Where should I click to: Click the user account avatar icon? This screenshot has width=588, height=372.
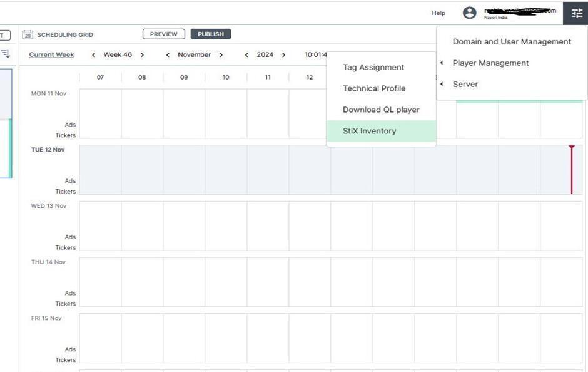click(x=470, y=13)
